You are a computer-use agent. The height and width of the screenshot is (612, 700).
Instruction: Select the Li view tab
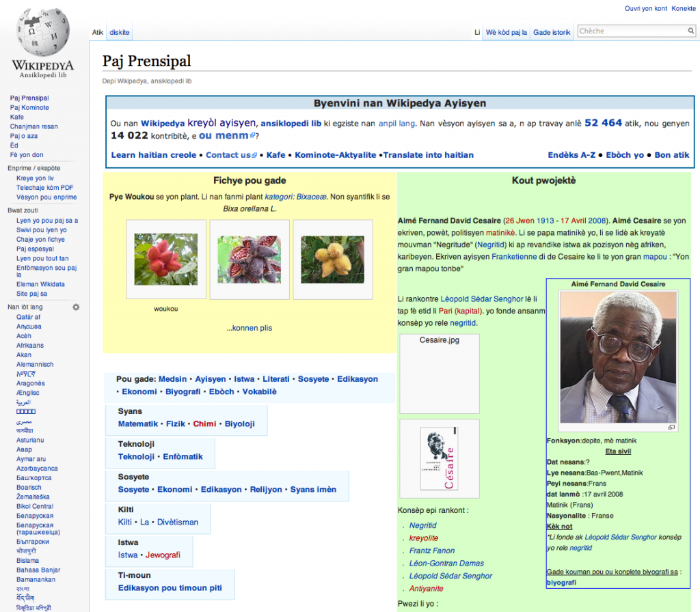point(477,33)
